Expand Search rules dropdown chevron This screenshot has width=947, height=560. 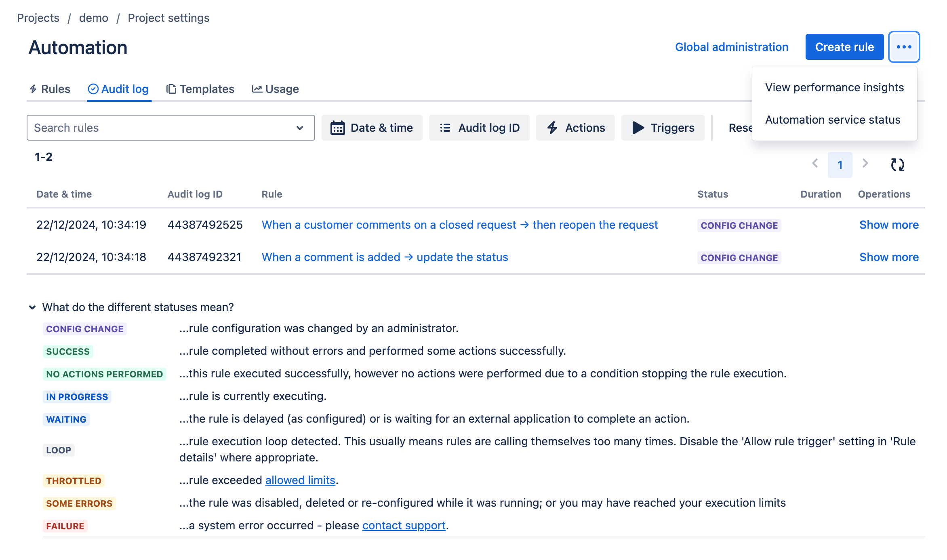pos(300,128)
